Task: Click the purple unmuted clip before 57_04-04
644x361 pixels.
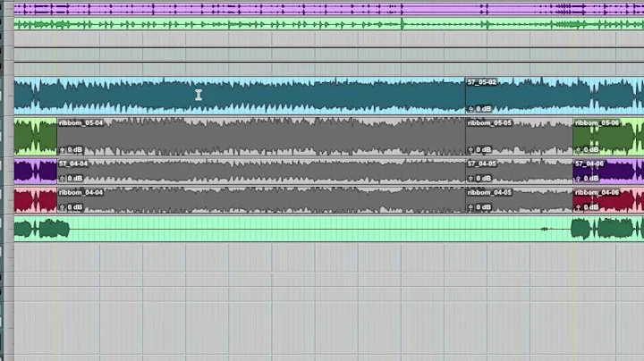Action: 35,171
